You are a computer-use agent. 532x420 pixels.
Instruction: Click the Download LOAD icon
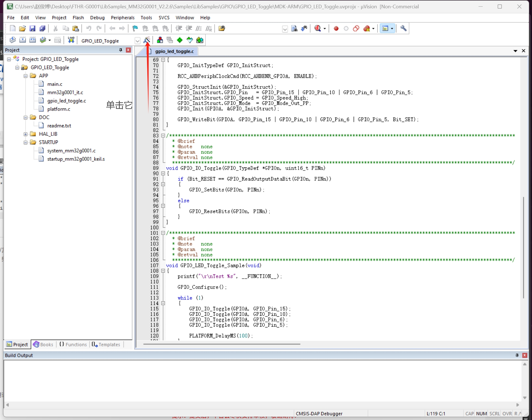click(71, 40)
